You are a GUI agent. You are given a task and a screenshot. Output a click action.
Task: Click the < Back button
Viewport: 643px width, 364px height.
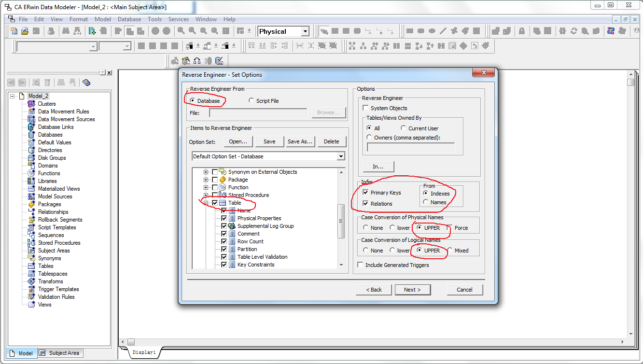(x=374, y=290)
